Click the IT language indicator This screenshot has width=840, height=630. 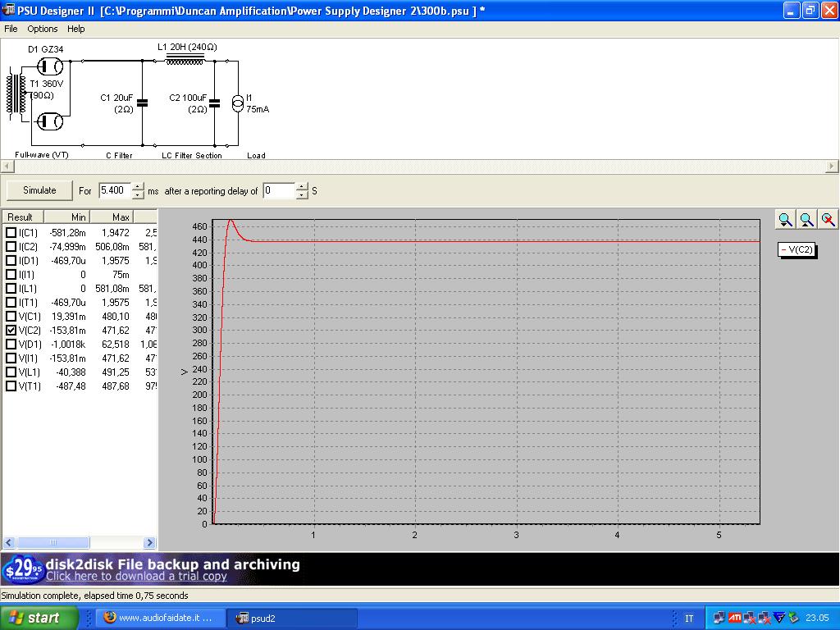click(689, 619)
